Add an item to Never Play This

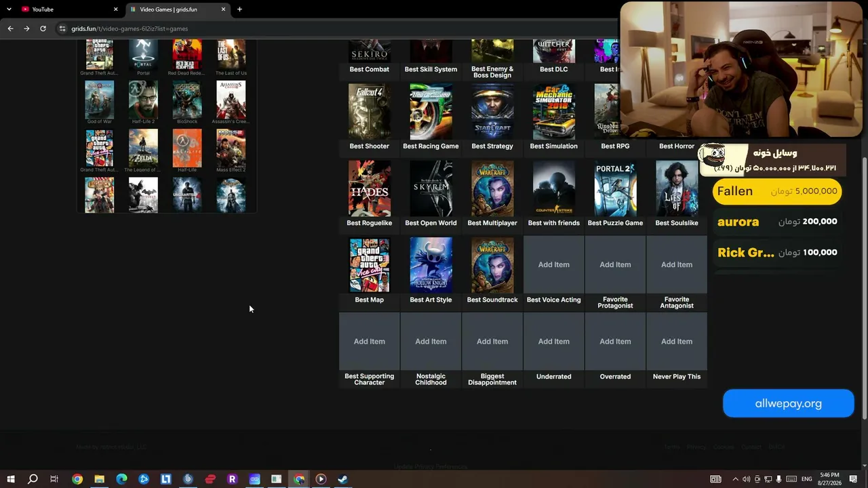pos(677,342)
